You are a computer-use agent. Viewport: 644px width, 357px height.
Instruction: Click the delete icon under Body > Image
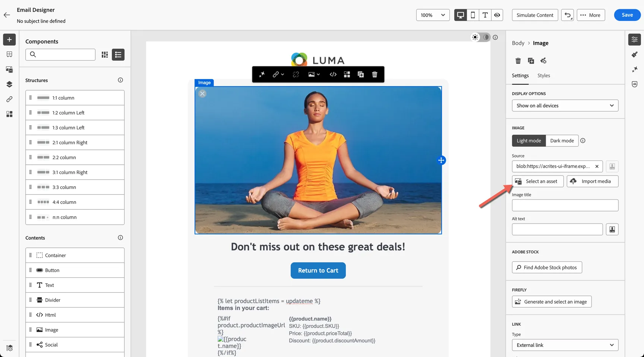[518, 61]
